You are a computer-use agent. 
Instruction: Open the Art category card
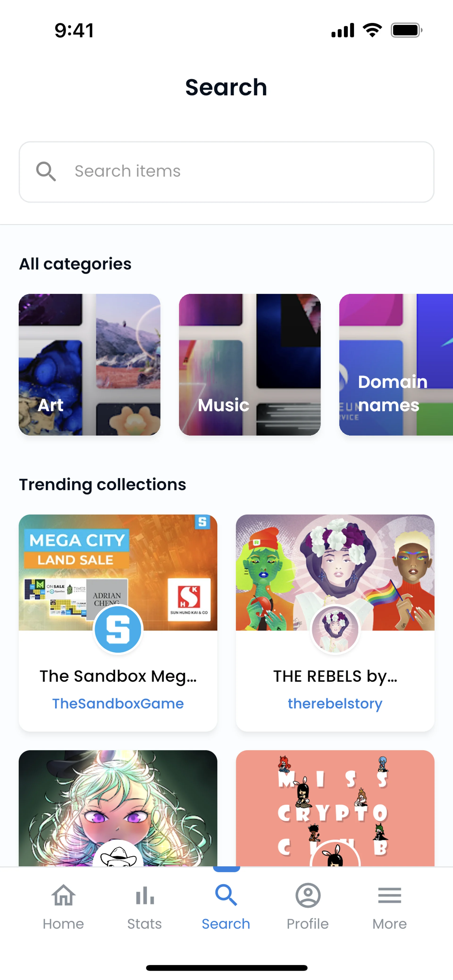pos(89,364)
